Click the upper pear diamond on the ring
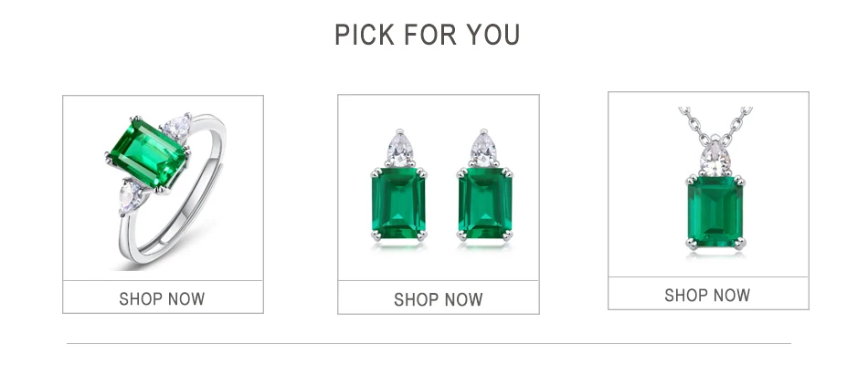The image size is (868, 365). click(x=178, y=129)
